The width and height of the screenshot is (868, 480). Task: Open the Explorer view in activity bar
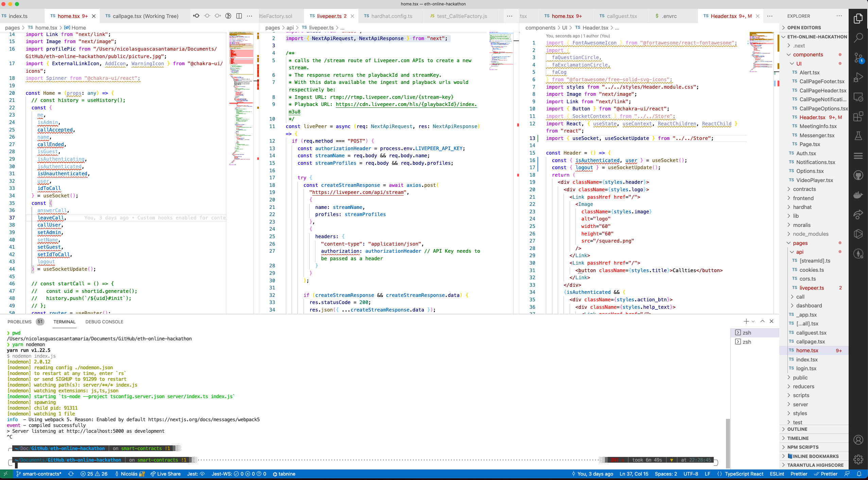pos(858,19)
